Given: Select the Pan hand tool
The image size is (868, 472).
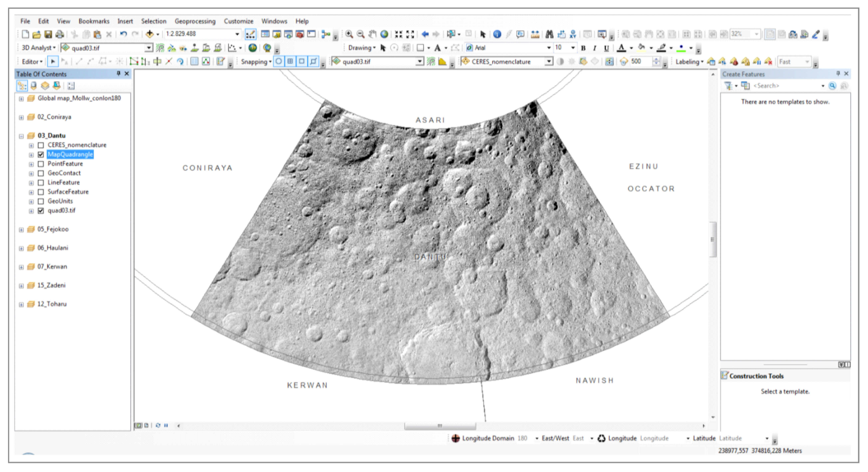Looking at the screenshot, I should pyautogui.click(x=372, y=34).
